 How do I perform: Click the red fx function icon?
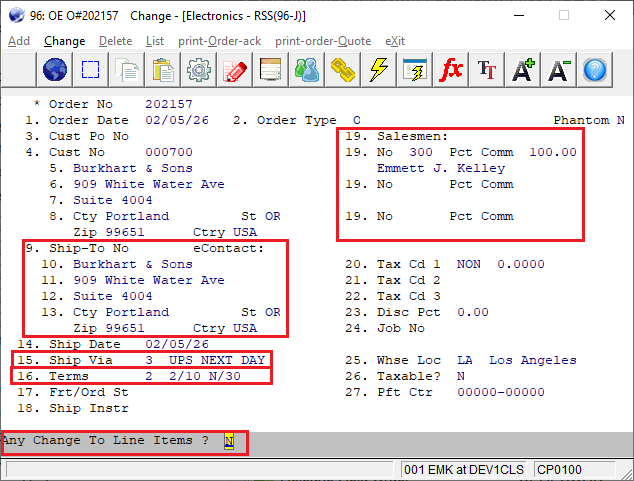tap(451, 70)
